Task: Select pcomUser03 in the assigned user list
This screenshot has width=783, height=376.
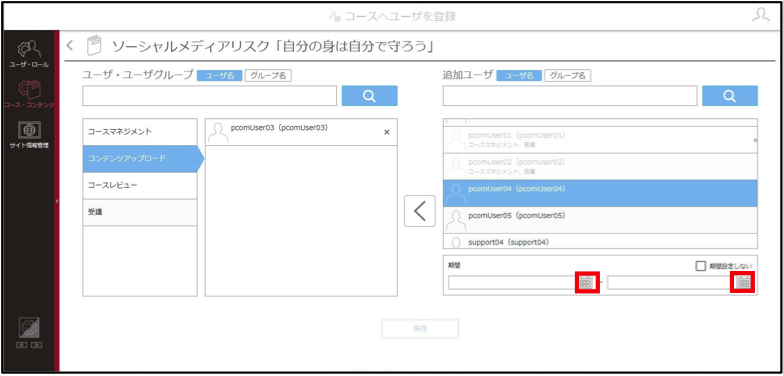Action: 301,132
